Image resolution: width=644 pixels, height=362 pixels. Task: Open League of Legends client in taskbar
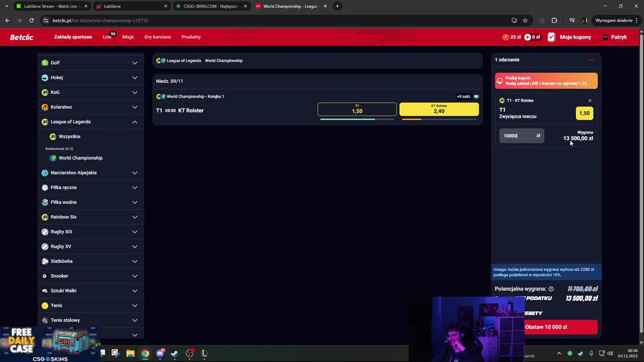point(204,353)
